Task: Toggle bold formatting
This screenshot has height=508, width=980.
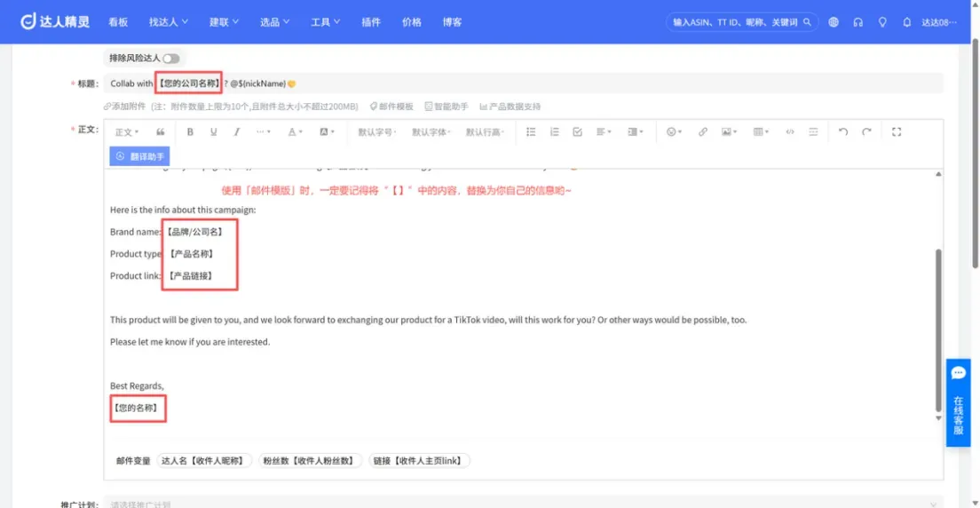Action: pos(191,132)
